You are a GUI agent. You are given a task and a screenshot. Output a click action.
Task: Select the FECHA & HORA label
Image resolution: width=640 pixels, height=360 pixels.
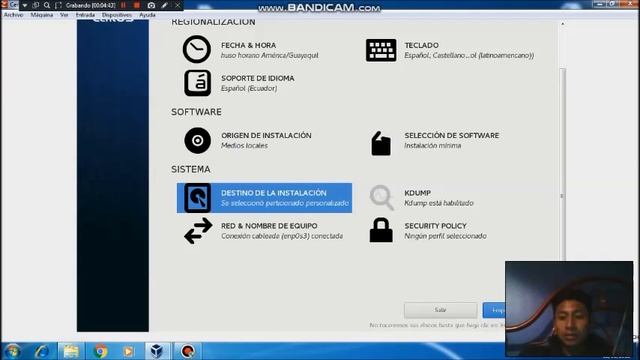[249, 45]
